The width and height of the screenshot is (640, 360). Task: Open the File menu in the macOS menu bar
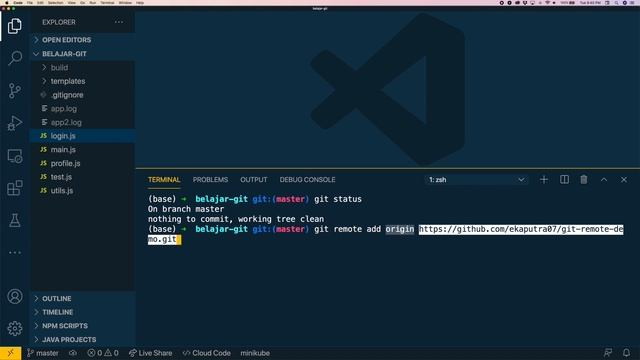(30, 2)
